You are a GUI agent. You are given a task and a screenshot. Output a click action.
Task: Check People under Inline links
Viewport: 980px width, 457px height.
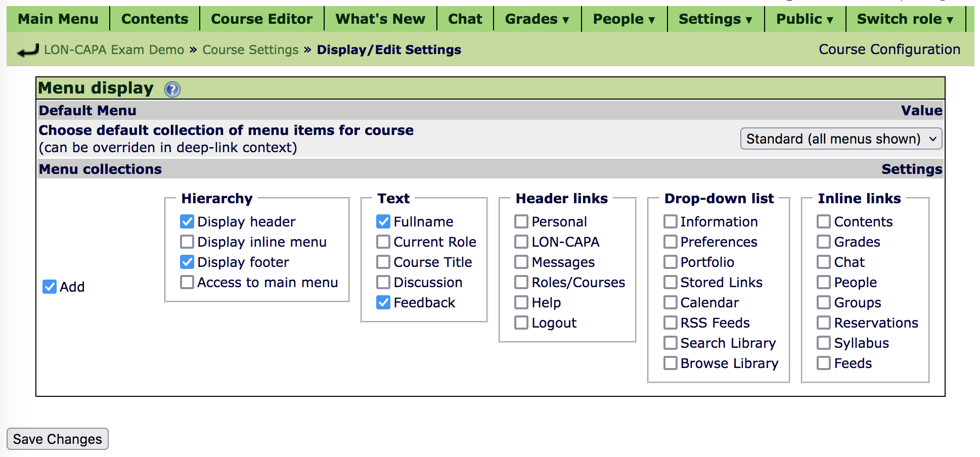pos(824,282)
